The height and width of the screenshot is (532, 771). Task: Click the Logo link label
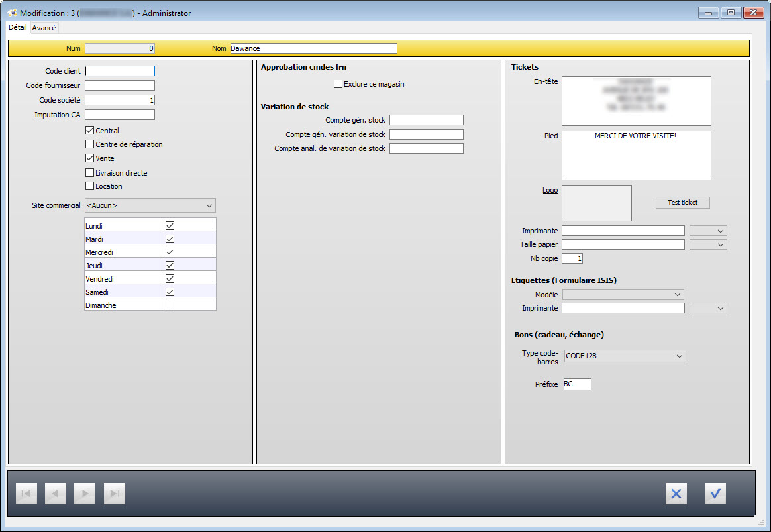[x=550, y=191]
